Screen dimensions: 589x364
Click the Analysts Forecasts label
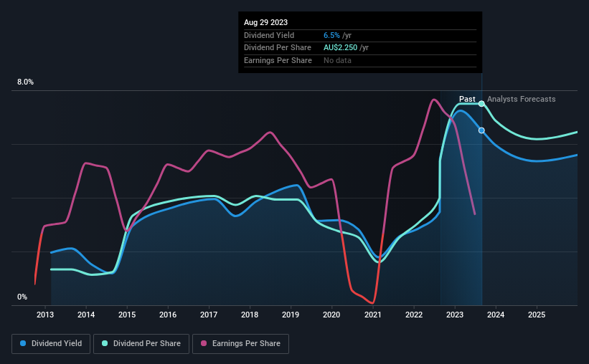coord(522,99)
